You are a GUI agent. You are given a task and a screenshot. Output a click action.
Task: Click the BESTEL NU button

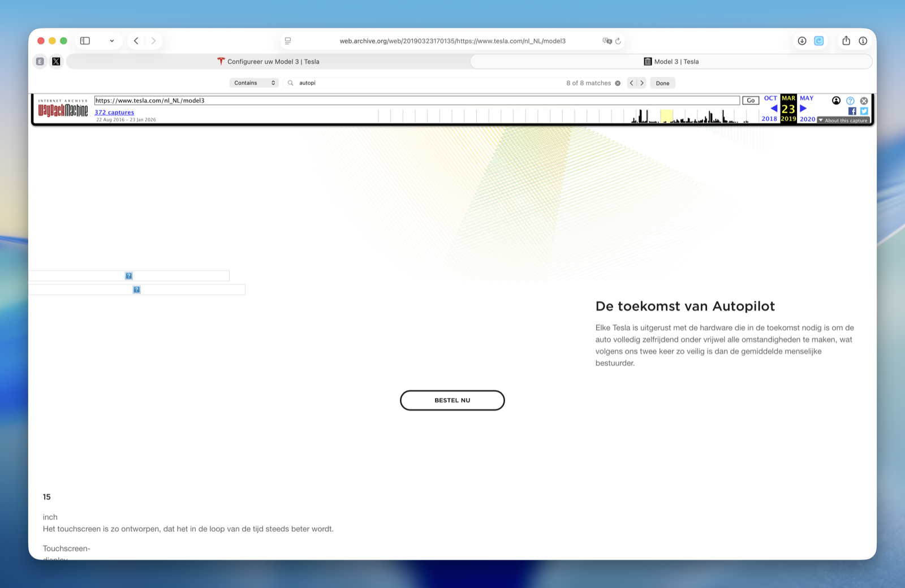tap(452, 400)
